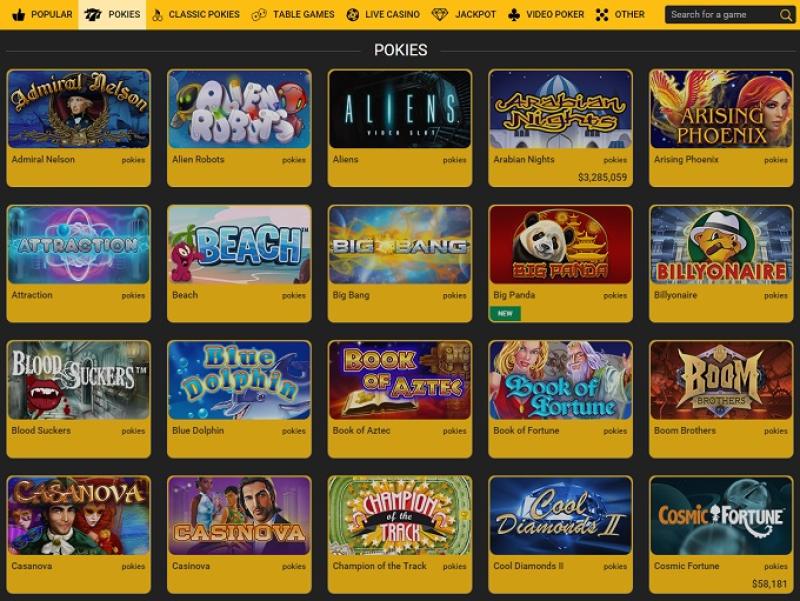Viewport: 800px width, 601px height.
Task: Click the magnifying glass search icon
Action: coord(786,15)
